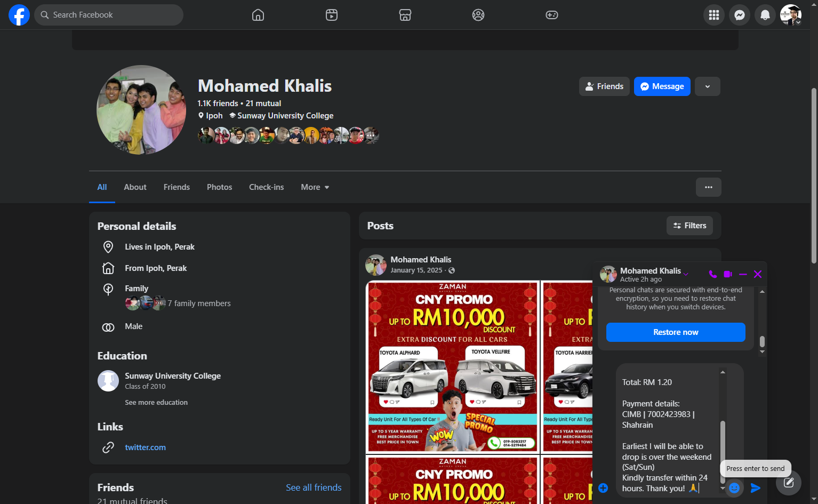Select the All profile tab

pos(102,187)
